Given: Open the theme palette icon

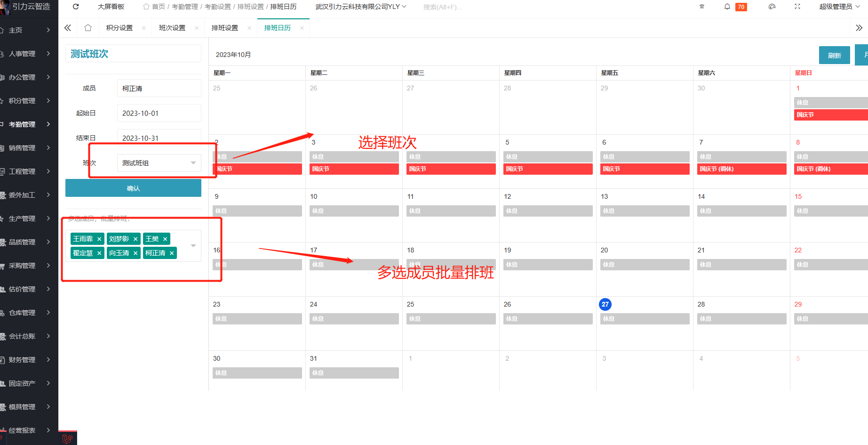Looking at the screenshot, I should (x=772, y=7).
